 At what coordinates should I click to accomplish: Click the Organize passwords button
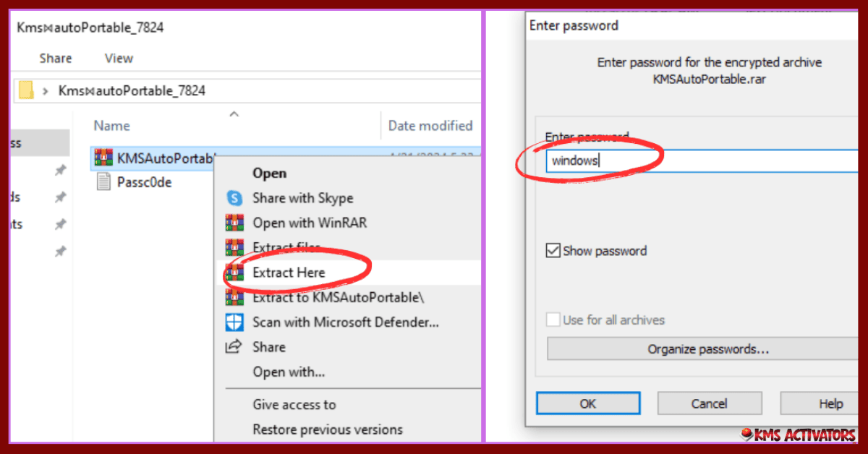[707, 349]
